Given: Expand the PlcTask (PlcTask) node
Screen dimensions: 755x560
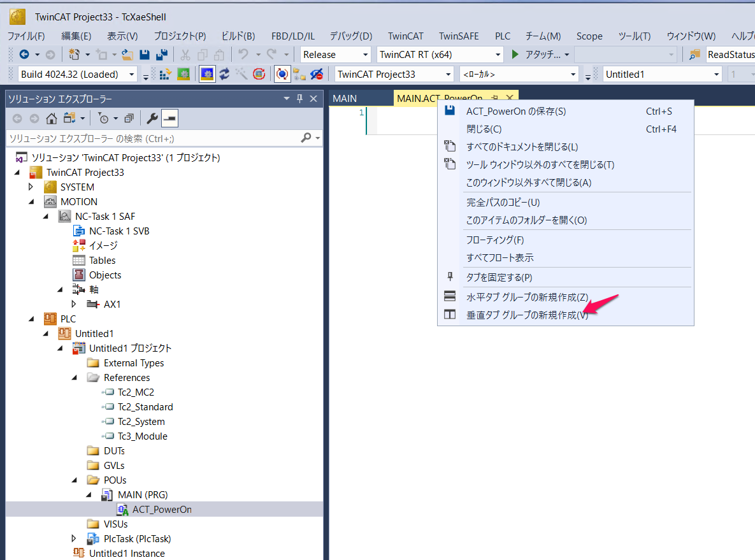Looking at the screenshot, I should point(74,538).
